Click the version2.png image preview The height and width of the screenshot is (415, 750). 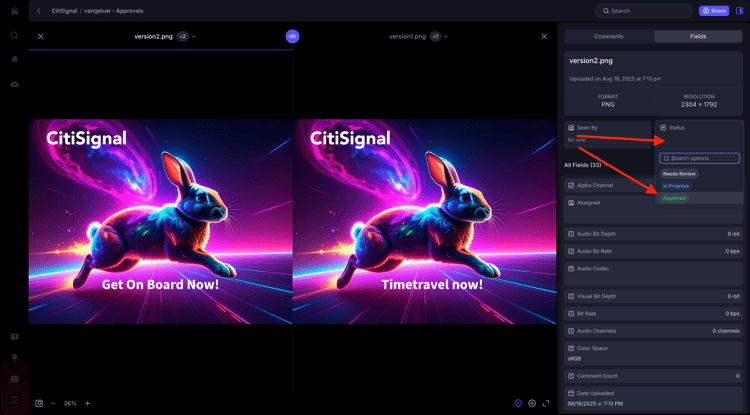click(x=160, y=221)
